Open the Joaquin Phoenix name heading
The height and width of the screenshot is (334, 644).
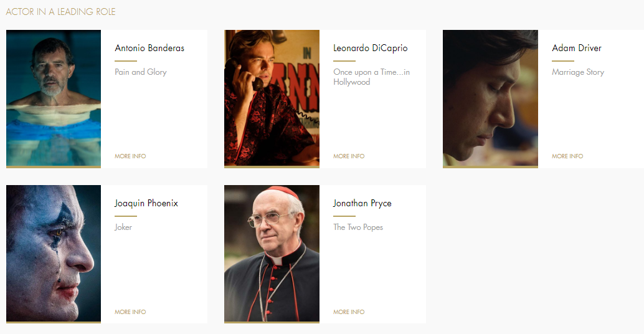tap(146, 203)
